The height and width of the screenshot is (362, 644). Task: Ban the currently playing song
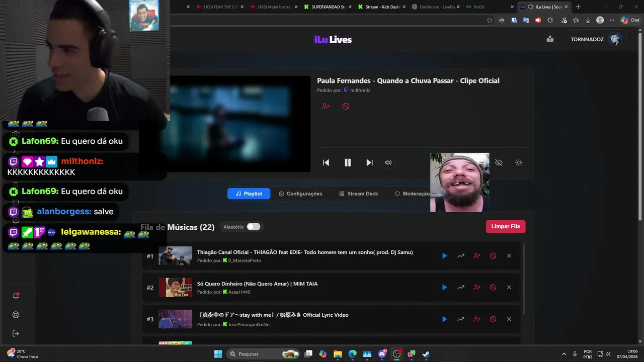point(346,106)
